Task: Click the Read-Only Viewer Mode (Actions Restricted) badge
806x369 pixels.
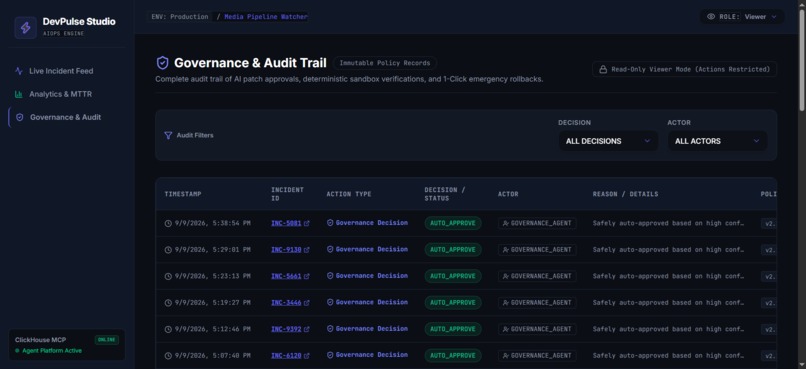Action: tap(684, 69)
